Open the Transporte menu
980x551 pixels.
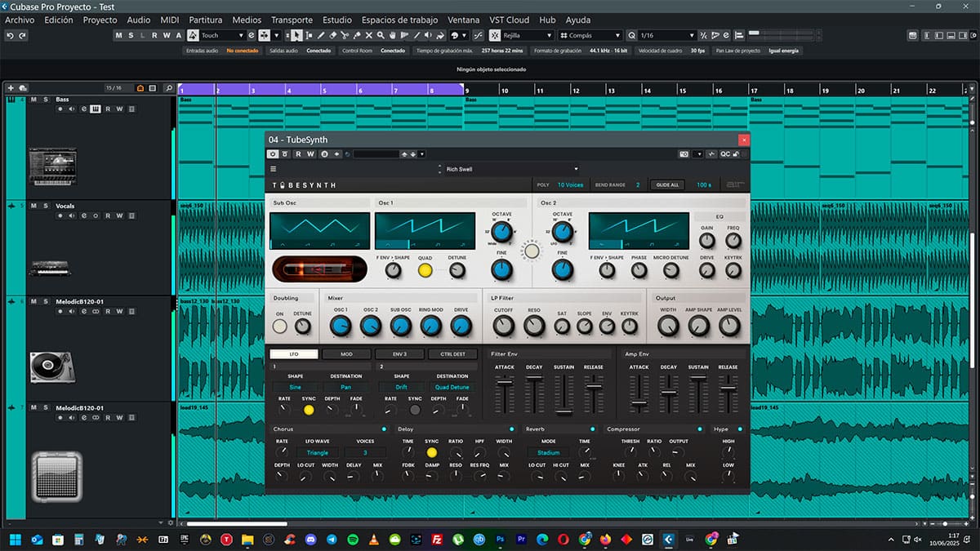tap(292, 20)
